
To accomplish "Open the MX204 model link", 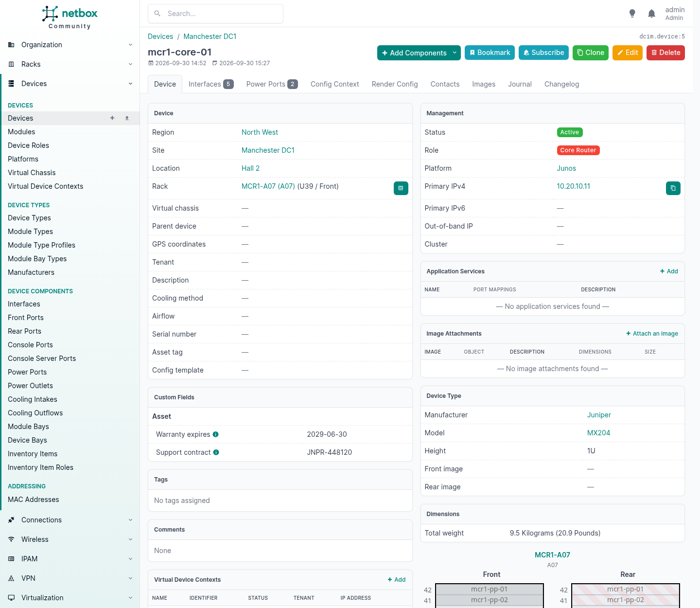I will pyautogui.click(x=598, y=433).
